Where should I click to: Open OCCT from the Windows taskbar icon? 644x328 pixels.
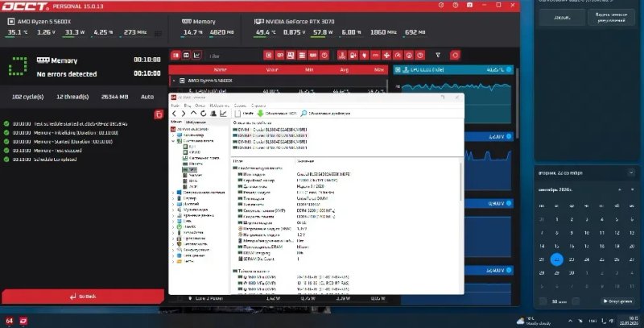click(x=23, y=321)
